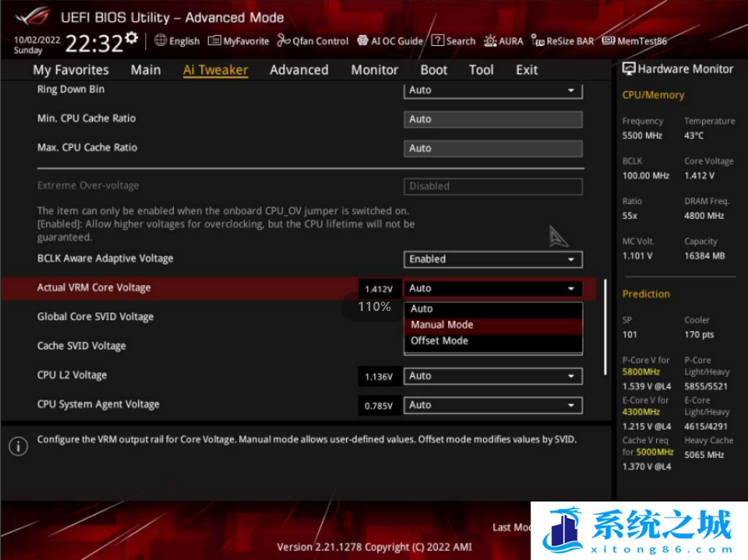Click the English language globe icon
This screenshot has width=748, height=560.
coord(160,41)
